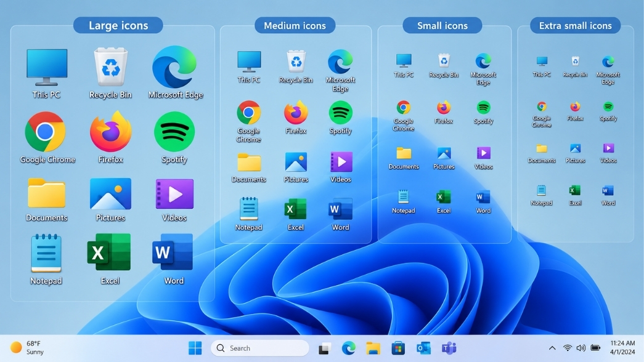Open Microsoft Store from the taskbar
The width and height of the screenshot is (644, 362).
[398, 348]
